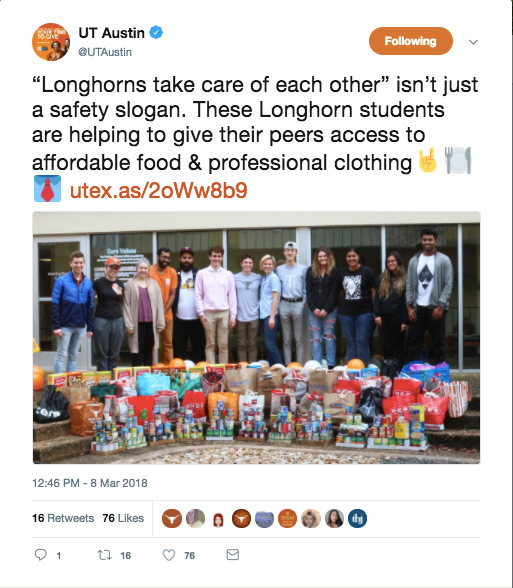Like the tweet with the heart icon

click(169, 555)
